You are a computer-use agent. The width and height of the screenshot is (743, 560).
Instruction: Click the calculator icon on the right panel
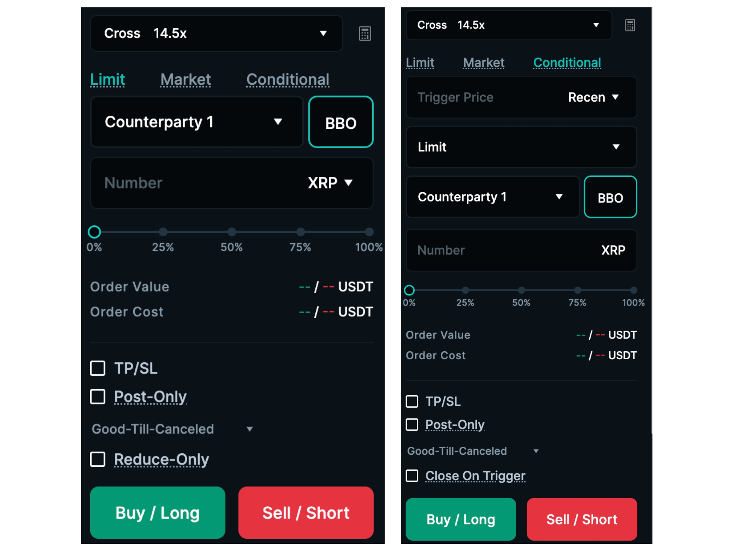coord(630,25)
